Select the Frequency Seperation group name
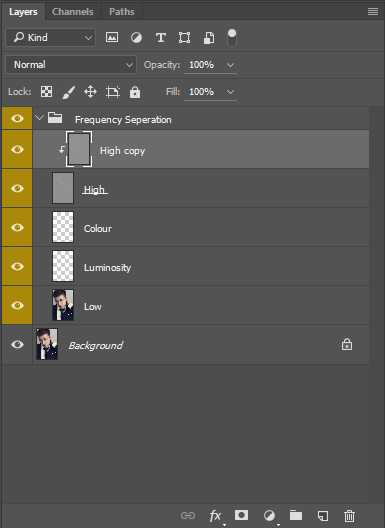 (x=123, y=120)
